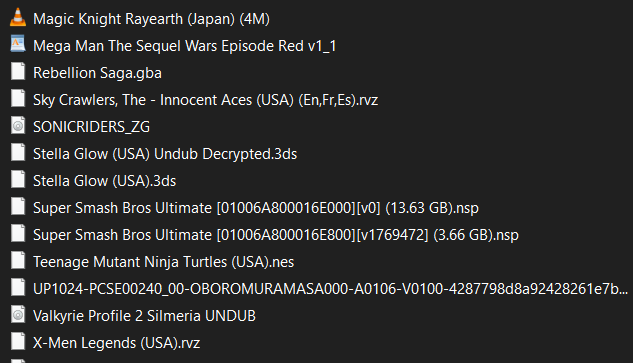Click the file icon beside X-Men Legends (USA).rvz
Screen dimensions: 633x363
tap(18, 342)
